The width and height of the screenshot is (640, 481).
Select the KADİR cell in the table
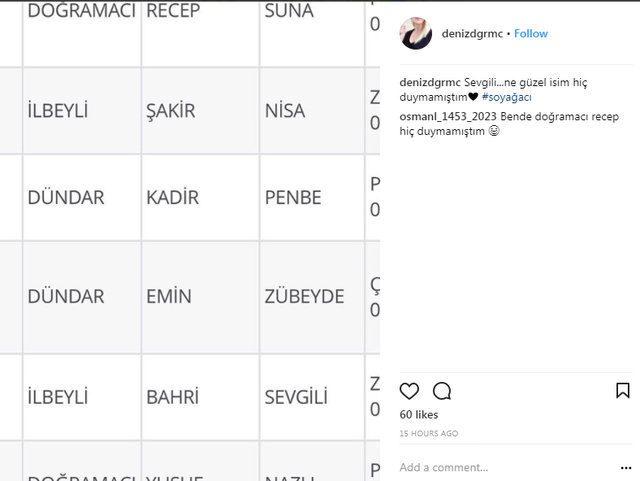click(x=172, y=198)
